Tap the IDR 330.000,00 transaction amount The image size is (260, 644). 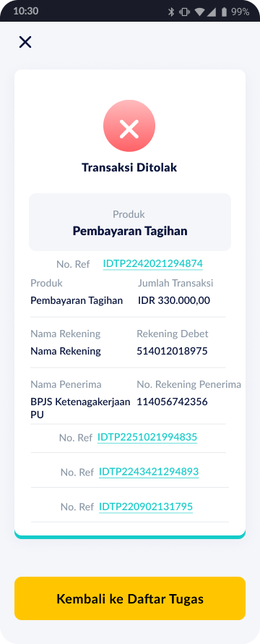click(174, 300)
